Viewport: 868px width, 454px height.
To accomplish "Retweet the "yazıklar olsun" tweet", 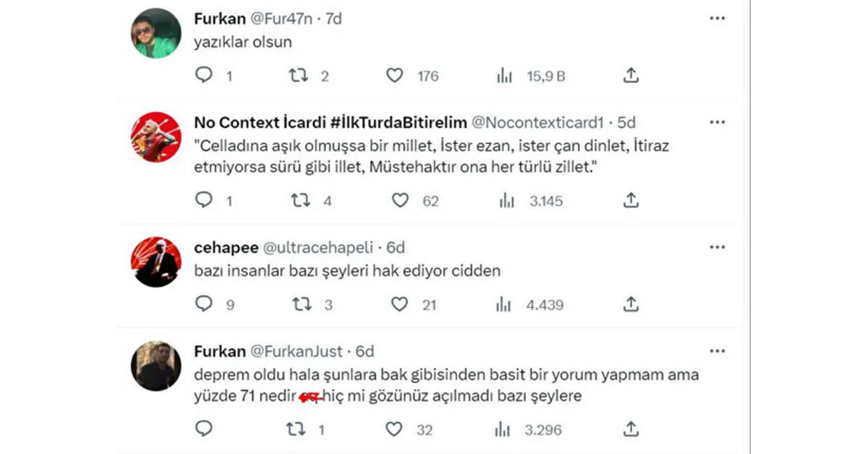I will tap(298, 75).
